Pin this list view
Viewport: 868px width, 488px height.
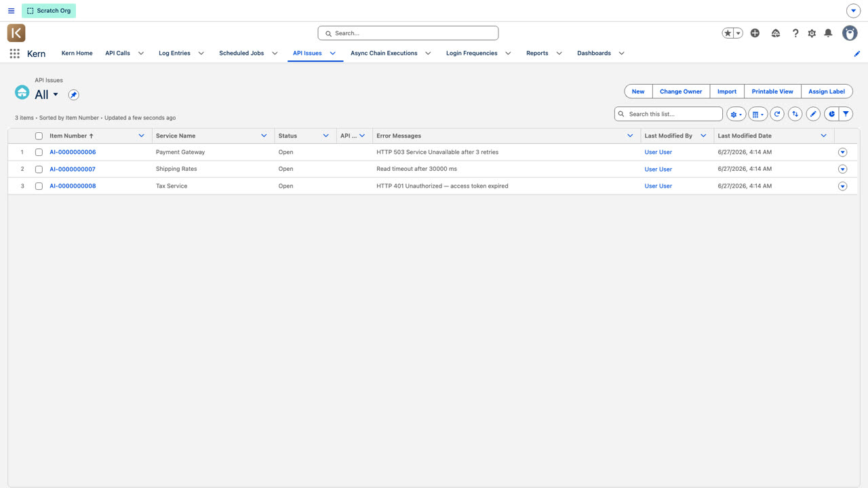[73, 95]
